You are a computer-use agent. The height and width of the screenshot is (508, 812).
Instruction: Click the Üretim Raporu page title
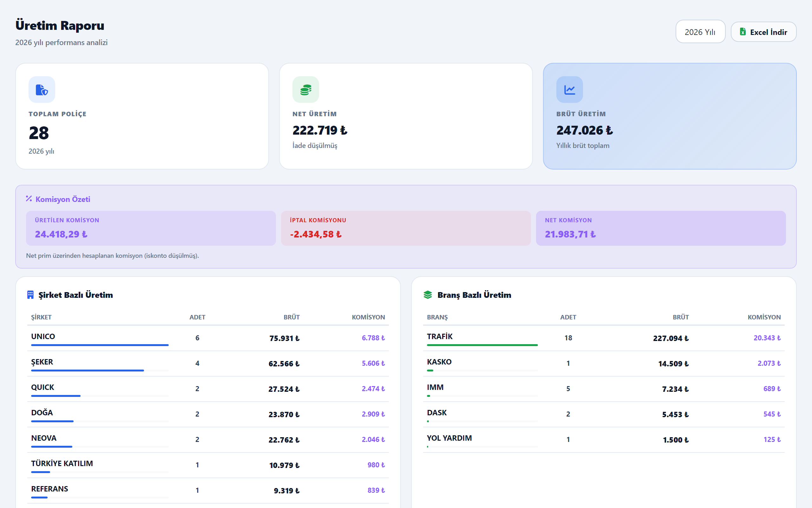[60, 25]
